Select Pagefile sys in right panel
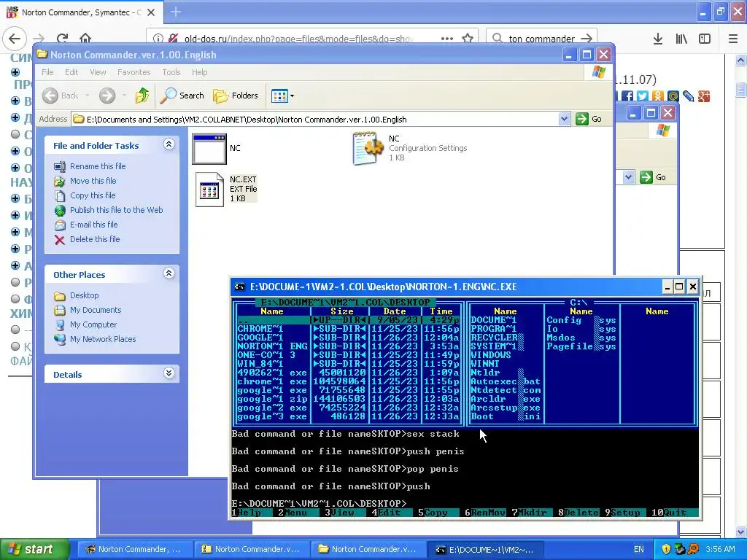The height and width of the screenshot is (560, 747). pyautogui.click(x=581, y=346)
